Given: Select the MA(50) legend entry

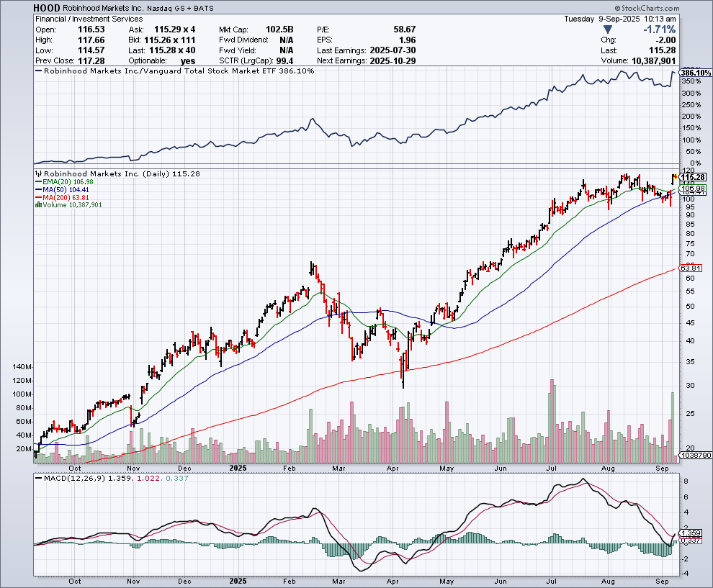Looking at the screenshot, I should point(62,189).
